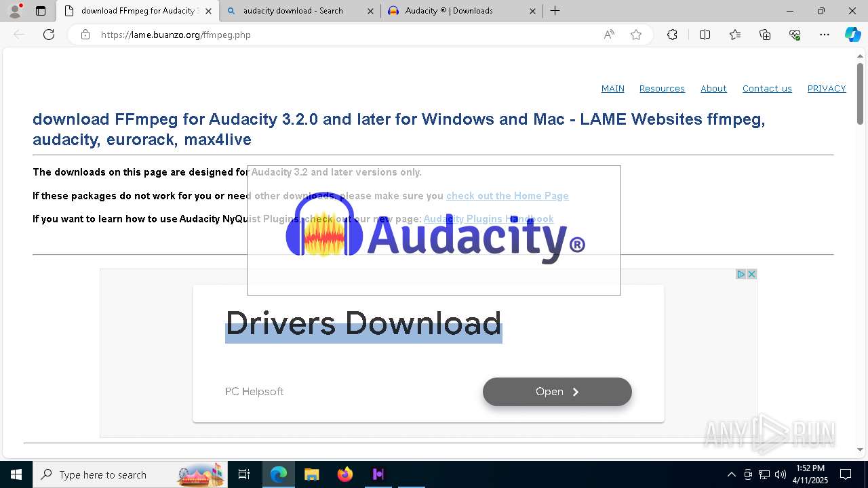Open the purple app taskbar icon
Screen dimensions: 868x488
point(378,474)
